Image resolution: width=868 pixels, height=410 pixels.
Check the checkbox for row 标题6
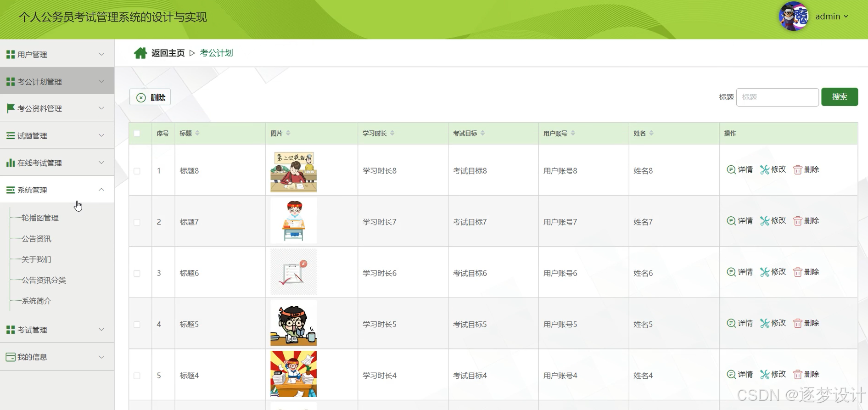pyautogui.click(x=137, y=273)
